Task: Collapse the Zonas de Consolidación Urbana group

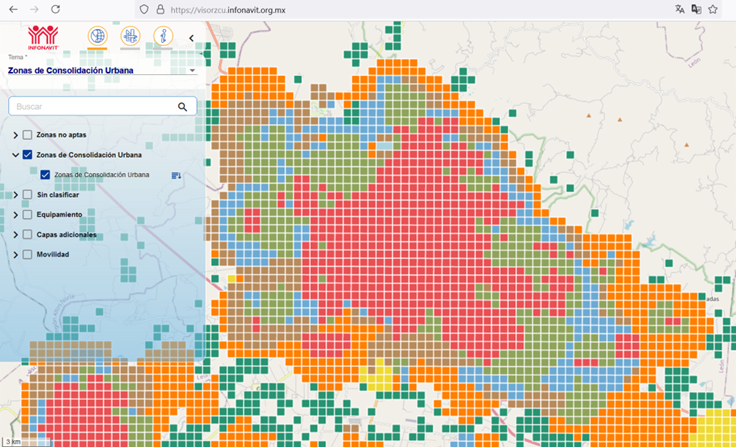Action: coord(15,154)
